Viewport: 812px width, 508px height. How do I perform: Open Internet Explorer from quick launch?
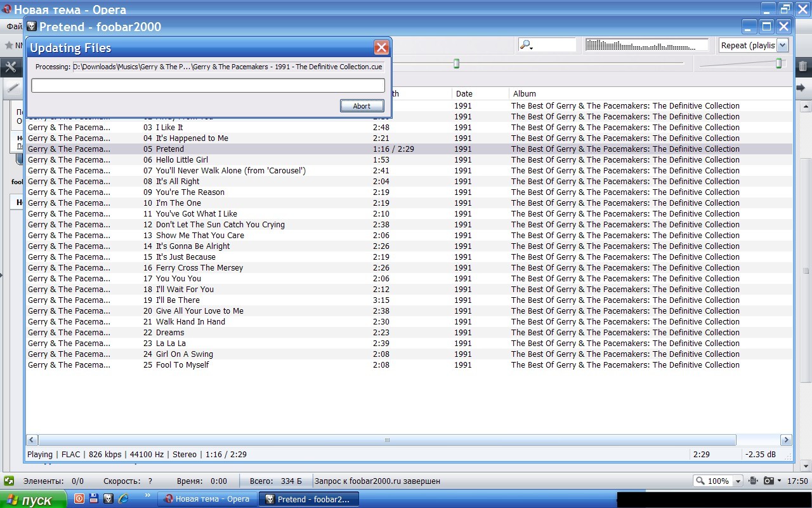(124, 499)
